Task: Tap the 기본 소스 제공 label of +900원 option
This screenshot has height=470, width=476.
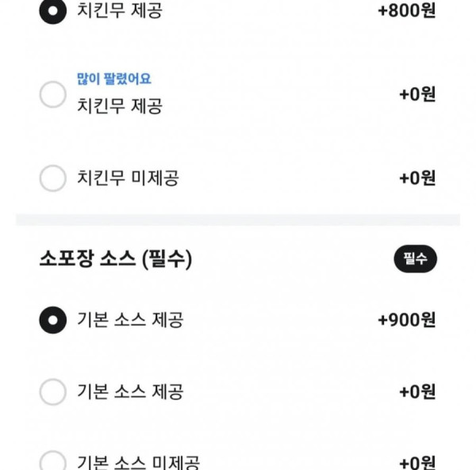Action: [x=130, y=320]
